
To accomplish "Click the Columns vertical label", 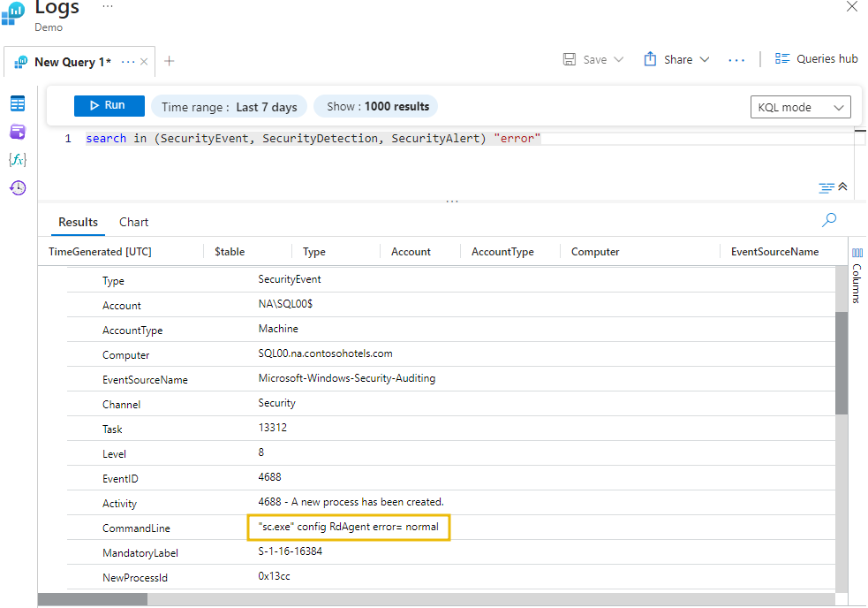I will 857,283.
